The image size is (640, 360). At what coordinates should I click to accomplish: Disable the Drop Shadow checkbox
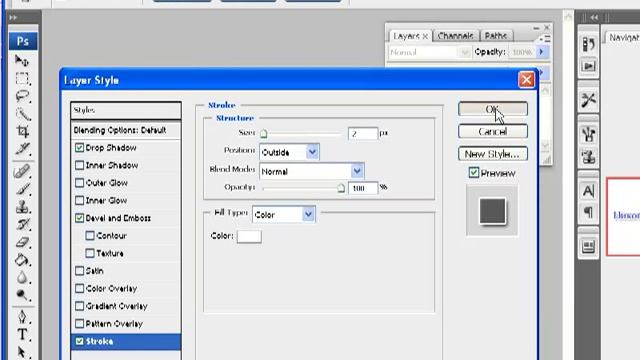[79, 148]
